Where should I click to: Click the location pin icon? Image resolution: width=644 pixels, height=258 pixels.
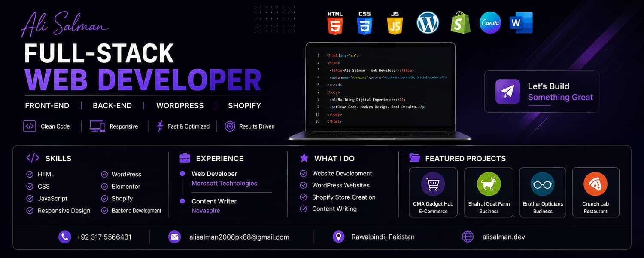point(339,236)
